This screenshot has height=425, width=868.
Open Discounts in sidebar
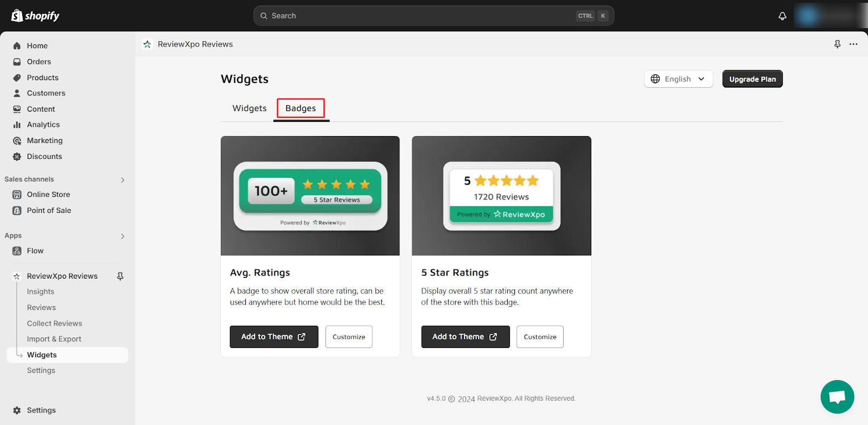[44, 157]
